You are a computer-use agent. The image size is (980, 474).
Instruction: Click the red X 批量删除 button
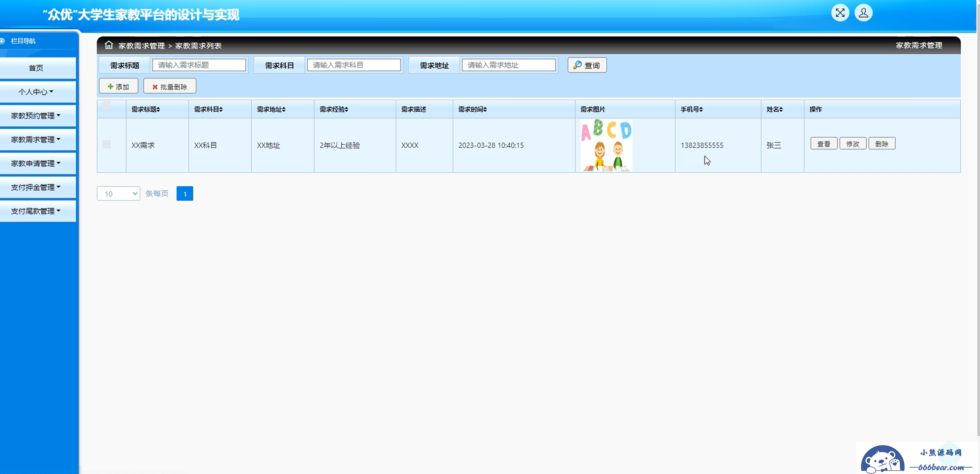tap(170, 87)
